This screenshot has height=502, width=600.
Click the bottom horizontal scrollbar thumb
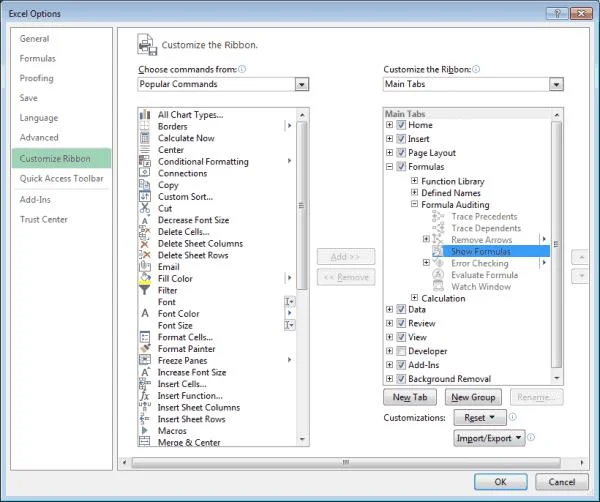coord(346,462)
